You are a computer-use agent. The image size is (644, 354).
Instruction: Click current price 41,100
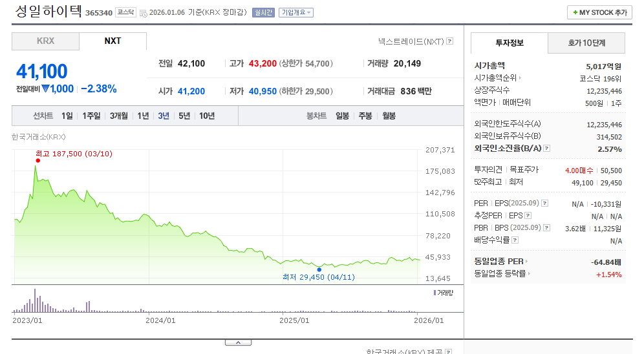point(42,71)
